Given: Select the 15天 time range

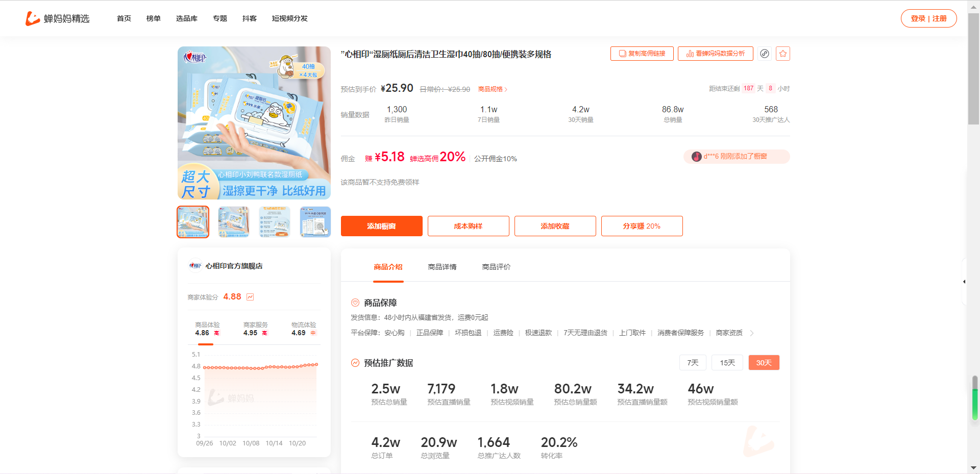Looking at the screenshot, I should click(x=727, y=363).
